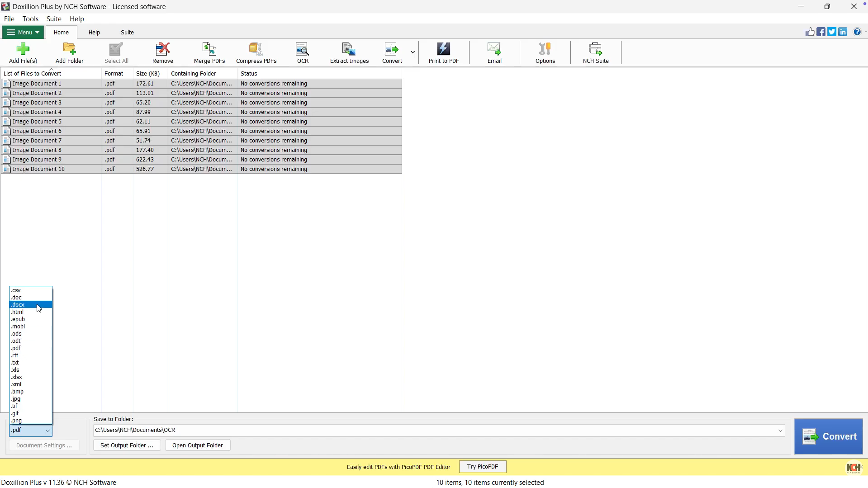The image size is (868, 488).
Task: Open the Suite menu in menu bar
Action: (54, 19)
